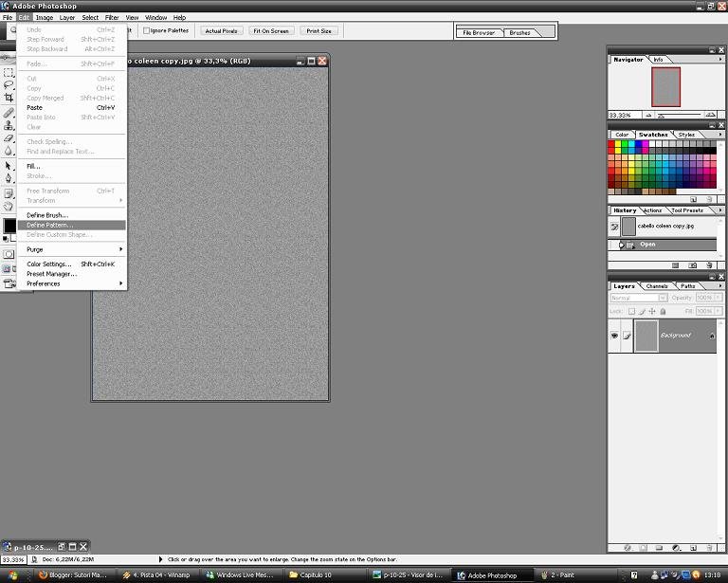Select the Crop tool

coord(9,98)
